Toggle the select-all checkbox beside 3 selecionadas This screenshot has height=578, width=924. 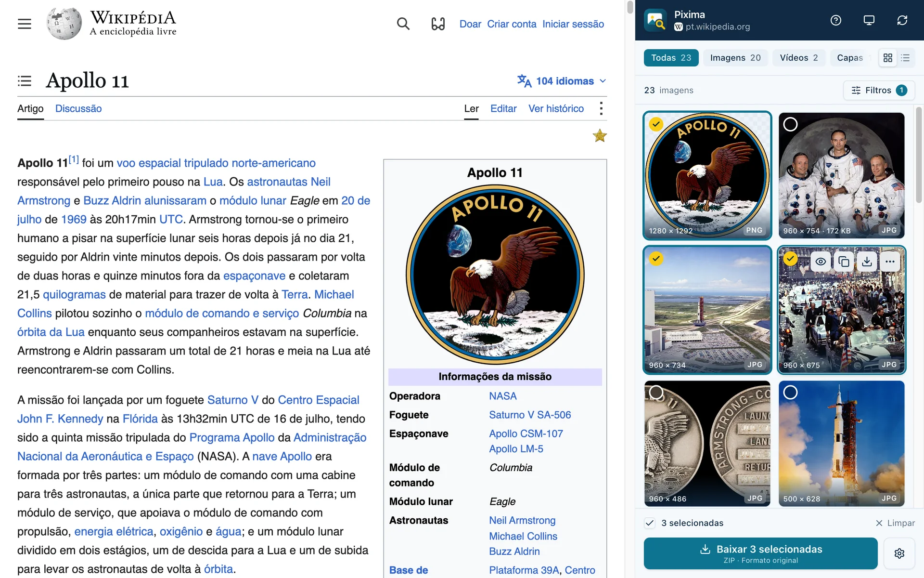(650, 523)
